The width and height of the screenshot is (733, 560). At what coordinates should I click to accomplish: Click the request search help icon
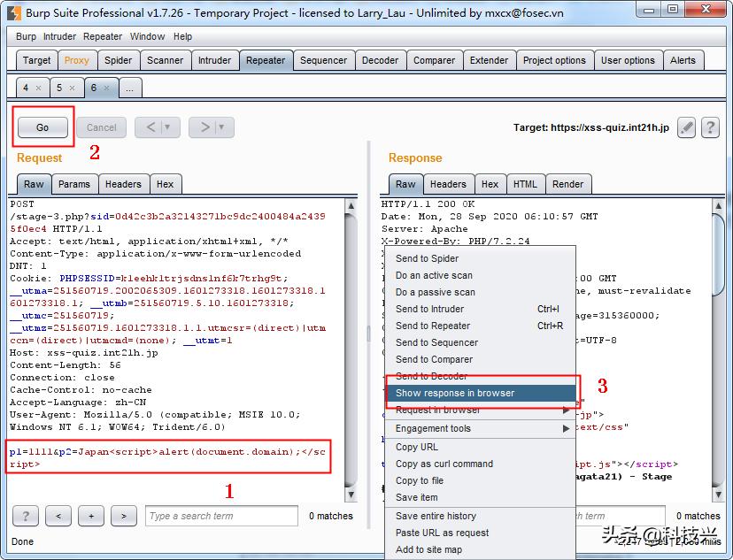(26, 516)
